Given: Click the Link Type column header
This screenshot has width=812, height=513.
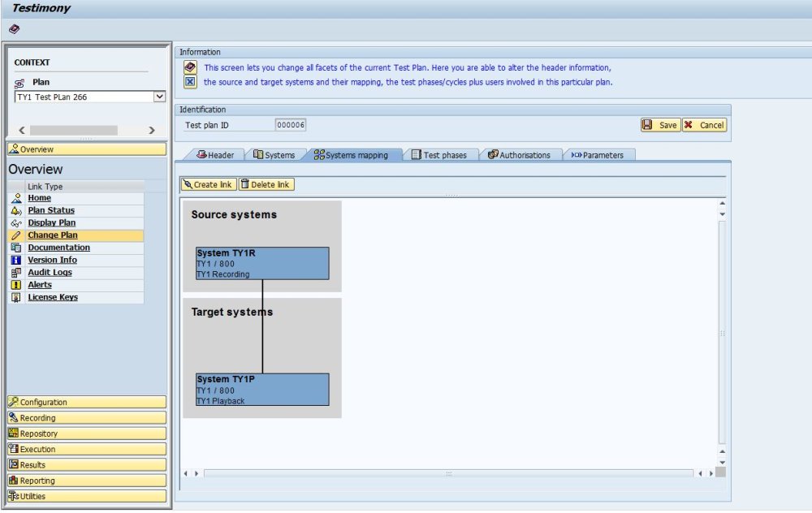Looking at the screenshot, I should (x=85, y=187).
